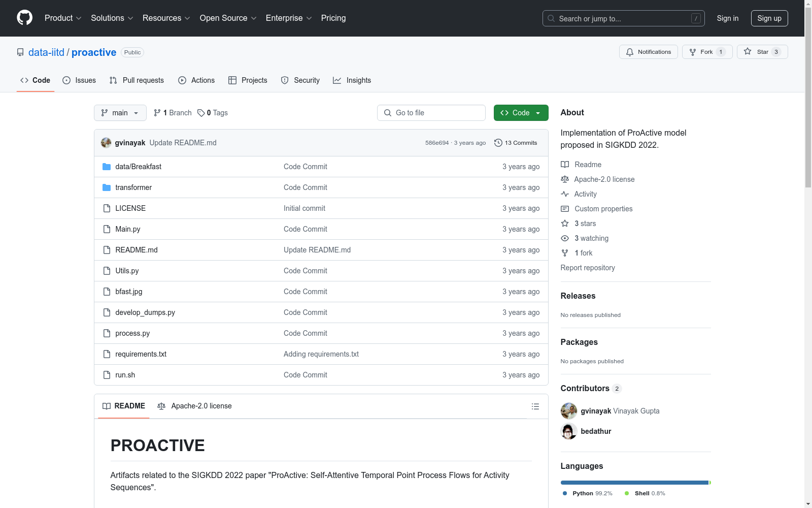812x508 pixels.
Task: Click the tag icon beside 0 Tags
Action: click(201, 113)
